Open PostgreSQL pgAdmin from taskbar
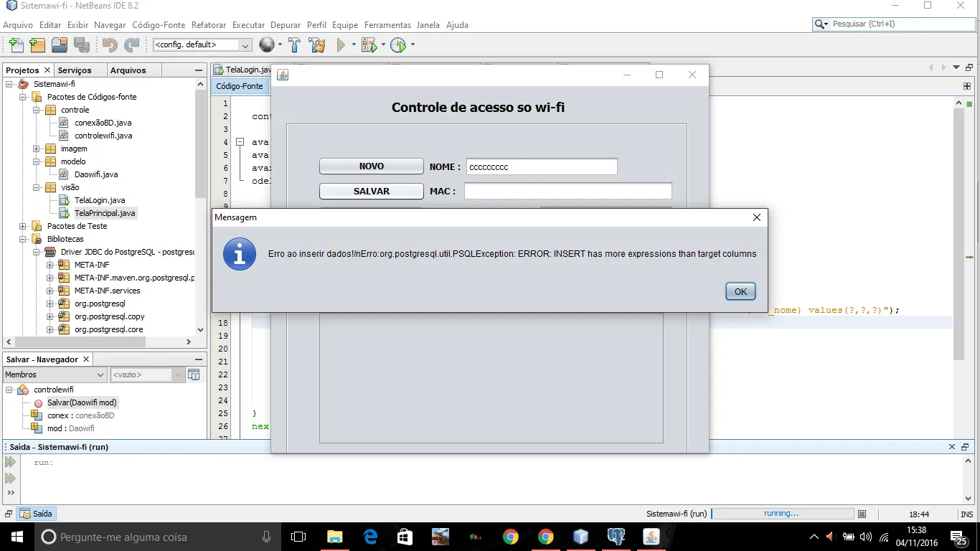The height and width of the screenshot is (551, 980). [x=616, y=537]
